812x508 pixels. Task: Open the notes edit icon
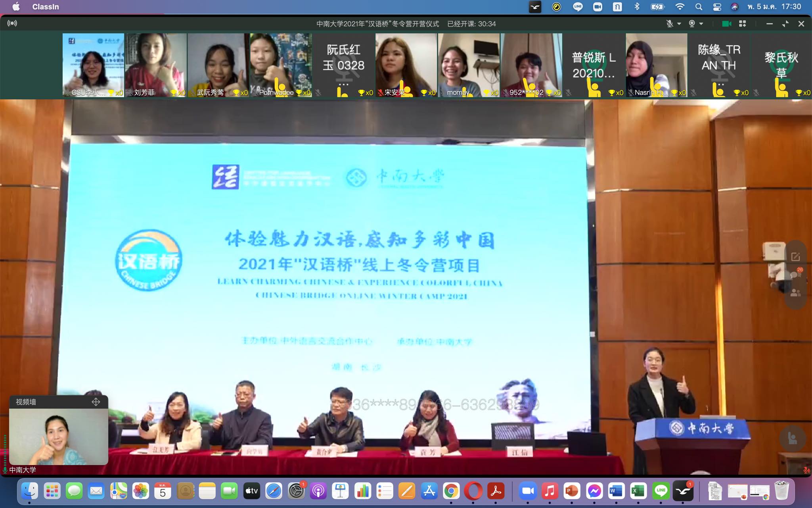coord(795,257)
